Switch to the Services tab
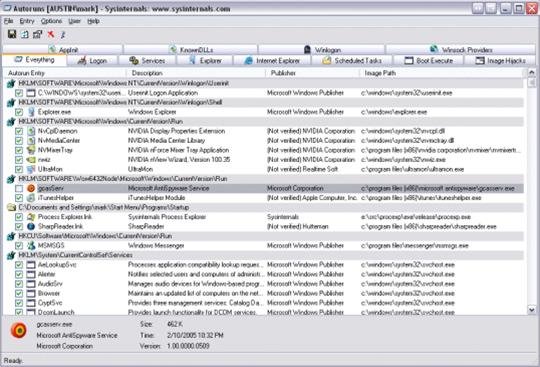This screenshot has width=540, height=367. pyautogui.click(x=147, y=61)
